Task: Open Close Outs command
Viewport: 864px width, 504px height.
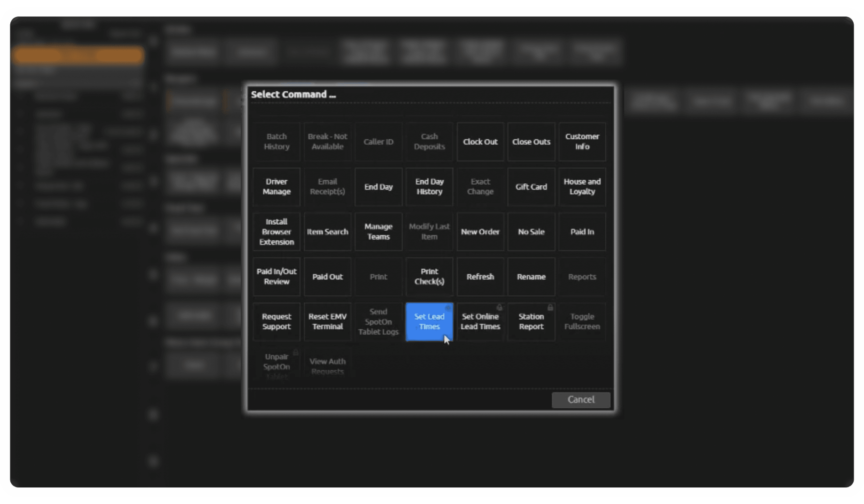Action: pyautogui.click(x=531, y=141)
